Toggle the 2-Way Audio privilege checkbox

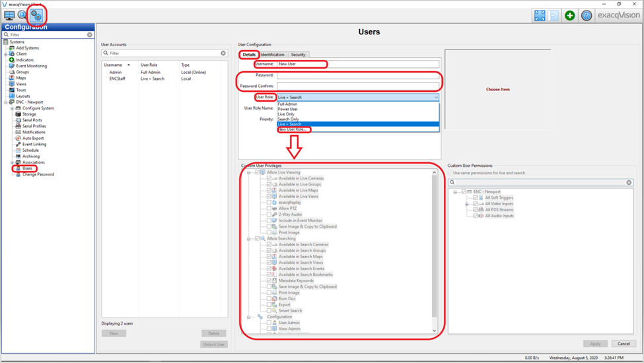point(269,214)
